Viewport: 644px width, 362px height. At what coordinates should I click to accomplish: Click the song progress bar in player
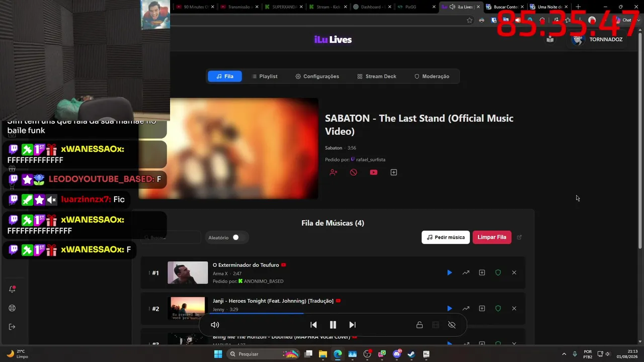(333, 313)
